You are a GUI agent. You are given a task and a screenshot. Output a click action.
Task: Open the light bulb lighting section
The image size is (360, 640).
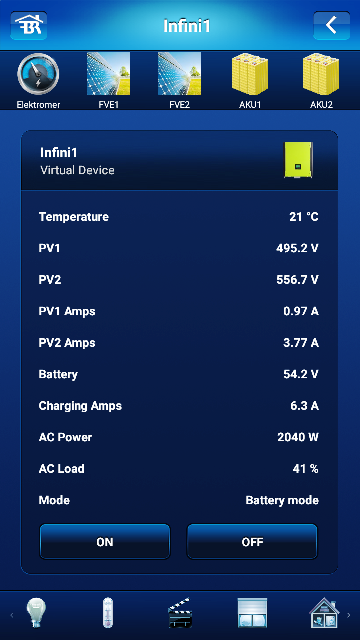[x=36, y=613]
